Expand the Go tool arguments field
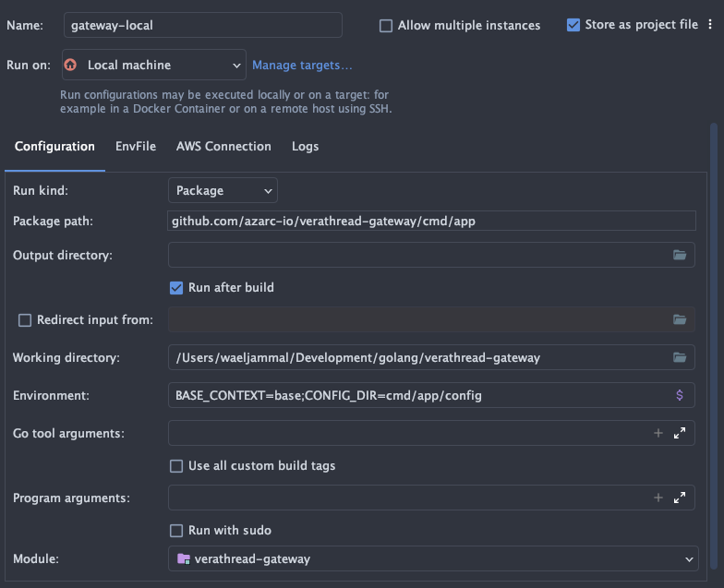Viewport: 724px width, 588px height. (x=680, y=433)
